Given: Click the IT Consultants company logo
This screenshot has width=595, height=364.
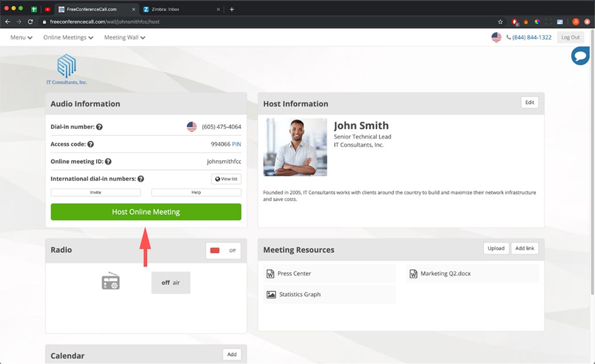Looking at the screenshot, I should click(x=66, y=69).
